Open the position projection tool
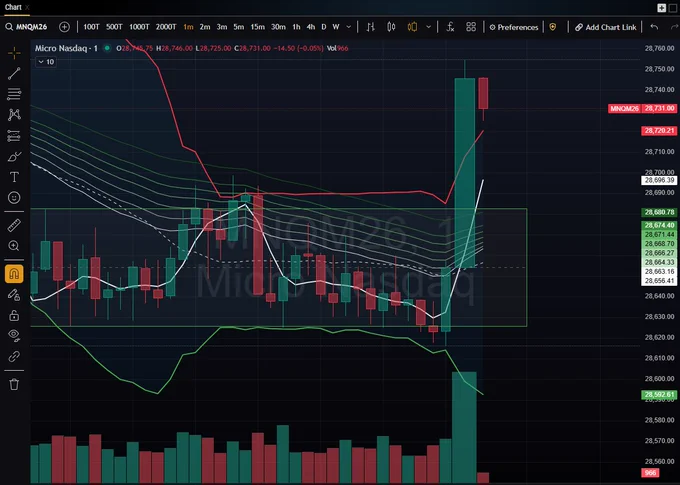This screenshot has width=680, height=485. 14,136
